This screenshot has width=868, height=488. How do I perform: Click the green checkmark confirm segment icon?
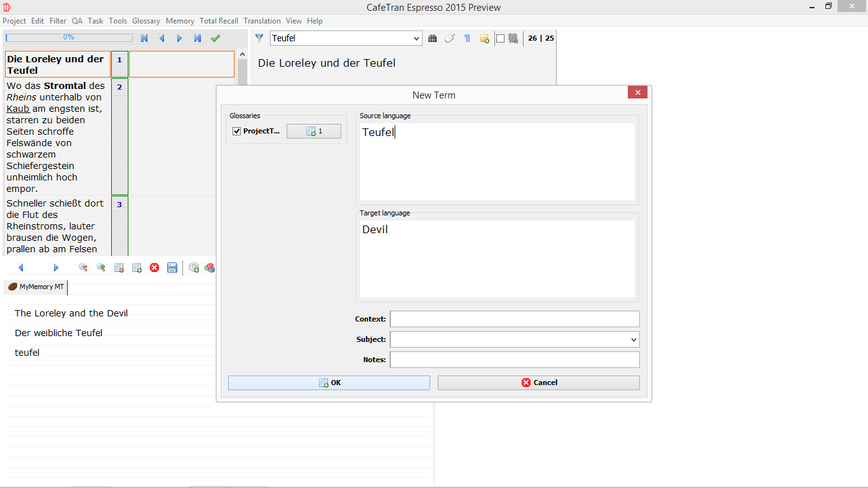[215, 38]
